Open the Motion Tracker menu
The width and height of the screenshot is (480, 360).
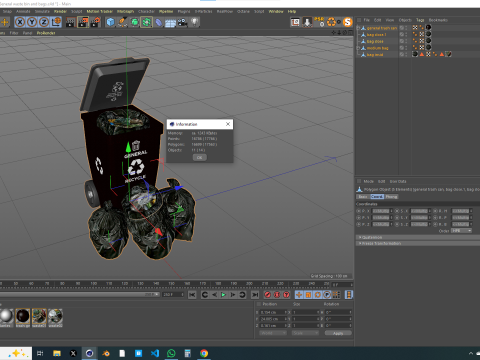coord(100,11)
